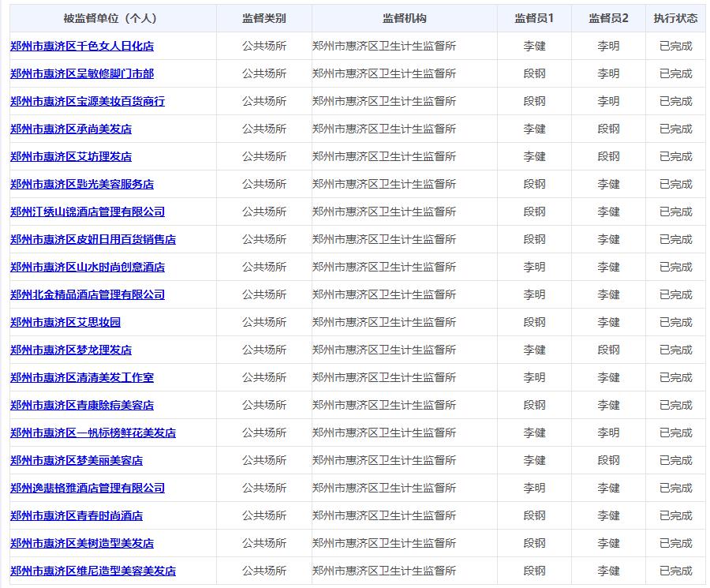Open 郑州市惠济区承尚美发店 link
Viewport: 710px width, 588px height.
[71, 129]
